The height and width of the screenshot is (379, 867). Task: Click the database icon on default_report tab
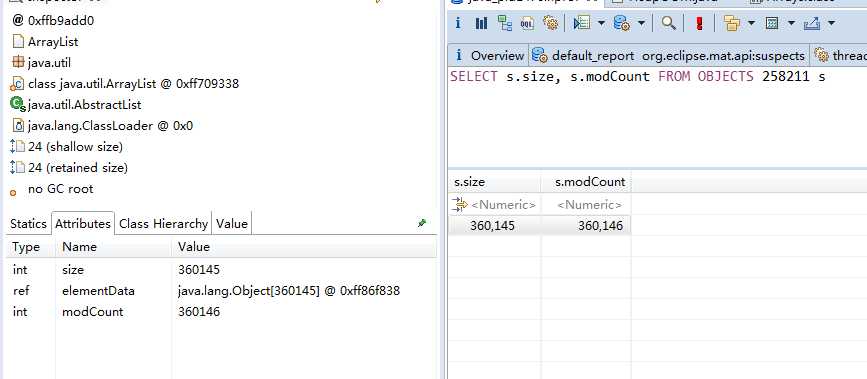coord(540,55)
